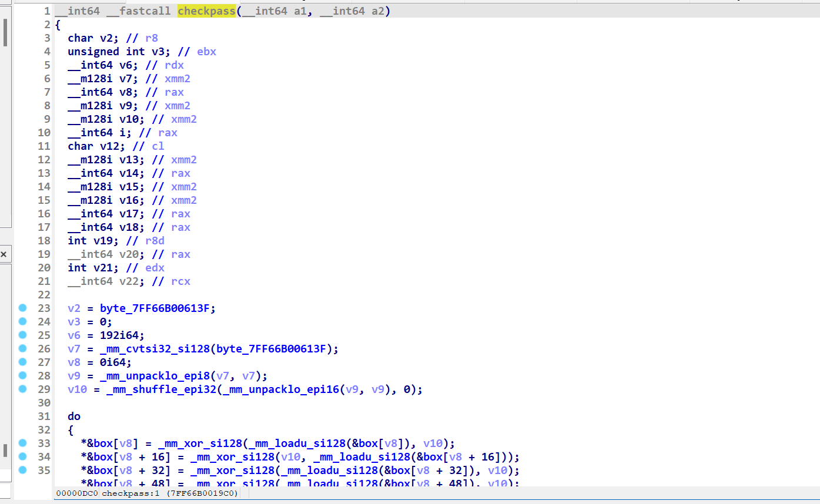Click the __m128i v13 declaration
The width and height of the screenshot is (820, 504).
coord(106,160)
